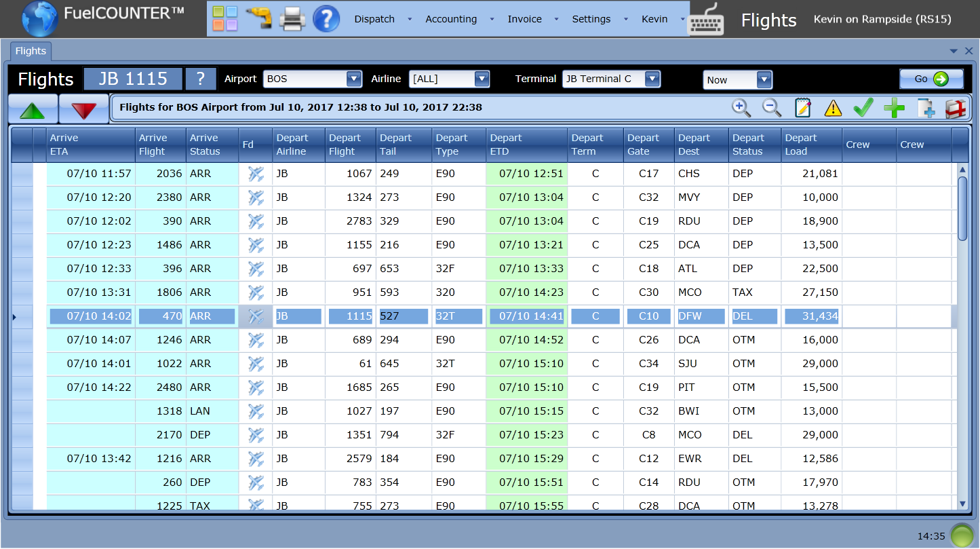
Task: Click the question mark button beside JB 1115
Action: coord(201,79)
